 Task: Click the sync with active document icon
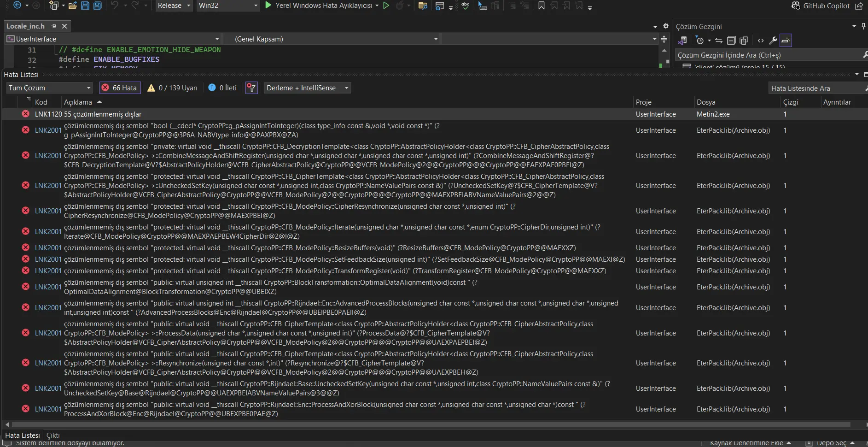tap(719, 41)
